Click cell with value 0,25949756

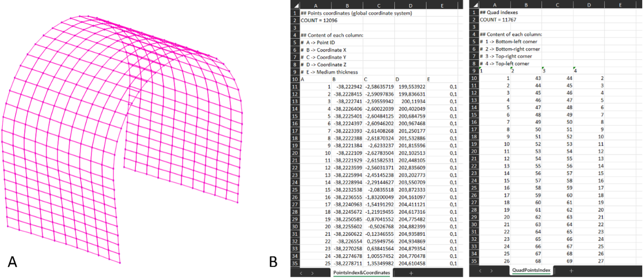click(x=379, y=241)
